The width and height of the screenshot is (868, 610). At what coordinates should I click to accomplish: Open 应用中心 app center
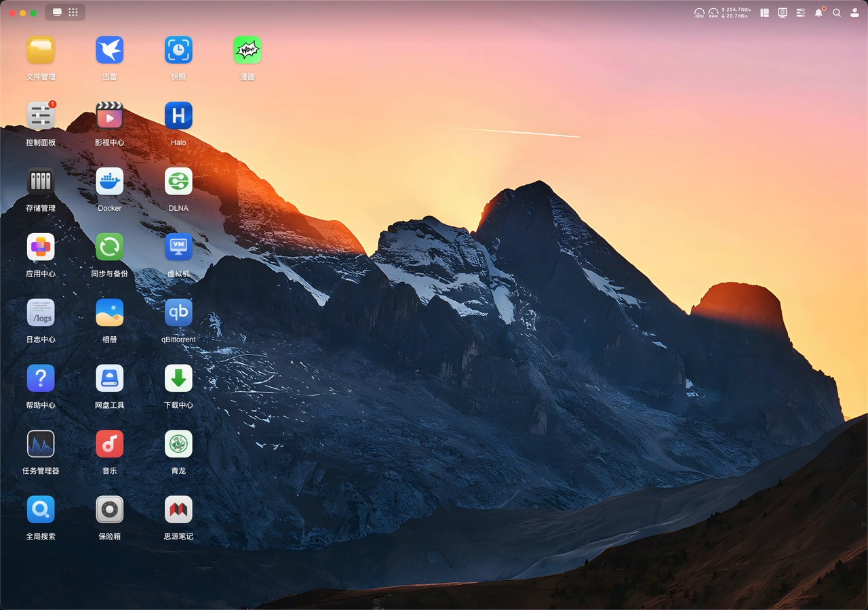pyautogui.click(x=41, y=247)
